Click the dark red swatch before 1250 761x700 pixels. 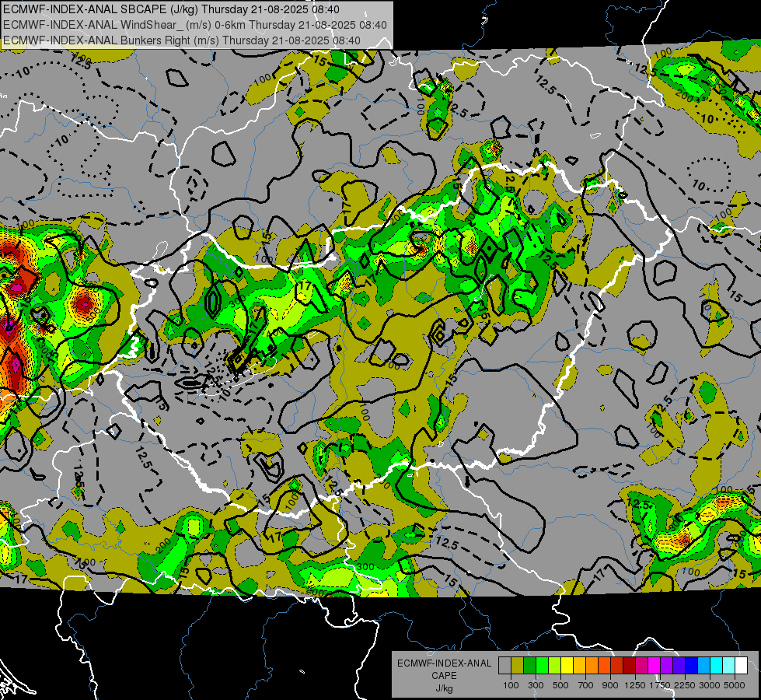pos(630,666)
